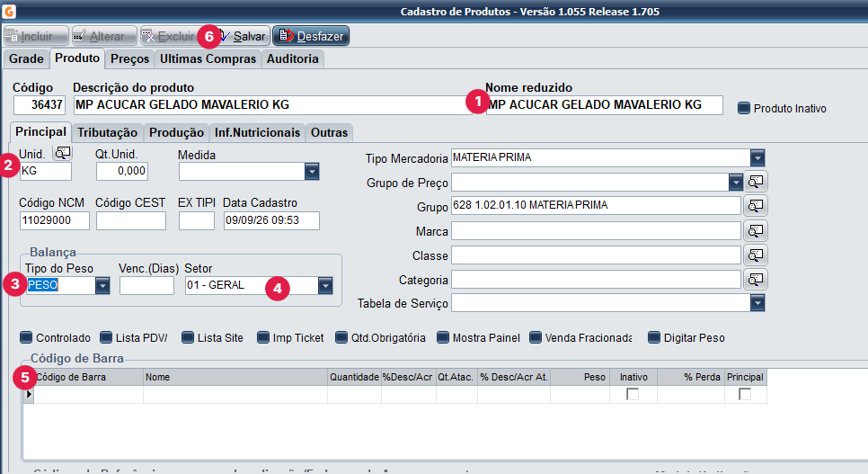The height and width of the screenshot is (474, 868).
Task: Open search icon next to Grupo de Preço
Action: [756, 182]
